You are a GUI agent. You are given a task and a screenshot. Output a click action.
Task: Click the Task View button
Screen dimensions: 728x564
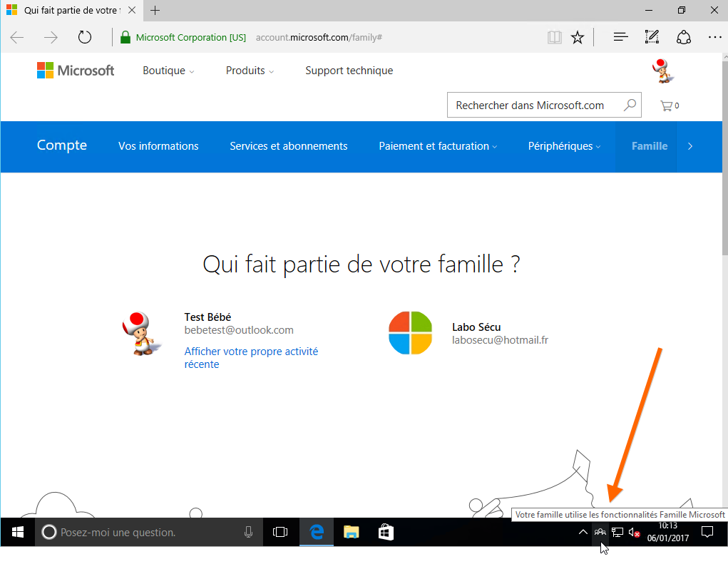click(x=280, y=532)
